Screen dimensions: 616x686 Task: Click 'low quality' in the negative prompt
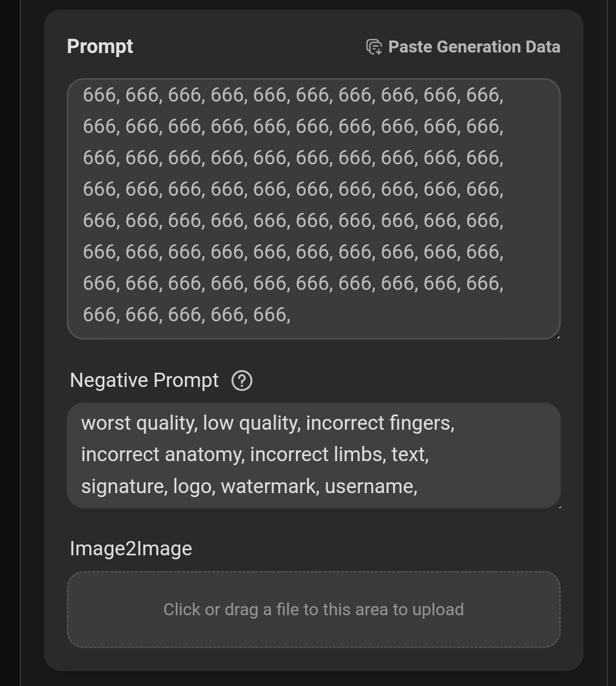tap(249, 423)
